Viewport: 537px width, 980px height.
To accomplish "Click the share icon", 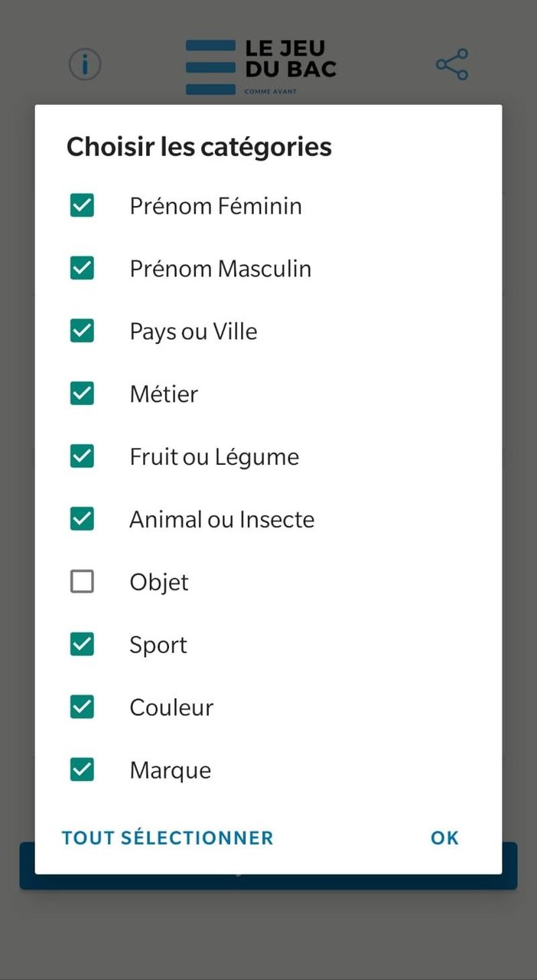I will click(451, 64).
